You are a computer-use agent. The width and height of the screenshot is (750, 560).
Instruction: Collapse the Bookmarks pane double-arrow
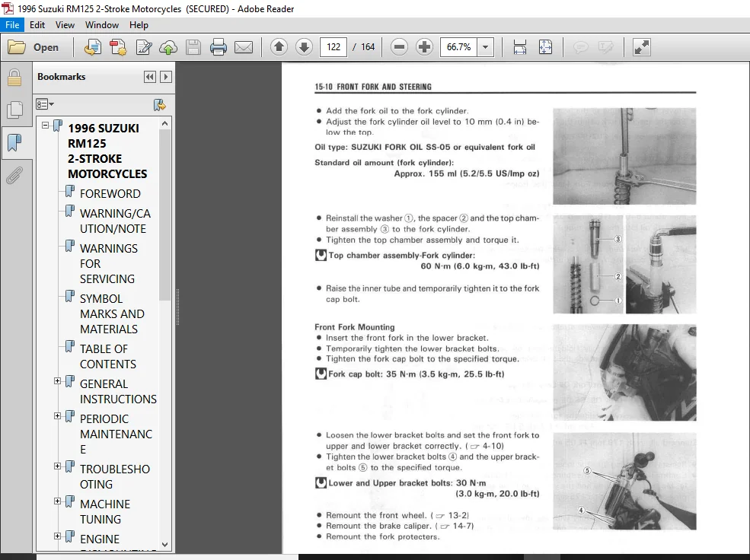click(x=150, y=77)
